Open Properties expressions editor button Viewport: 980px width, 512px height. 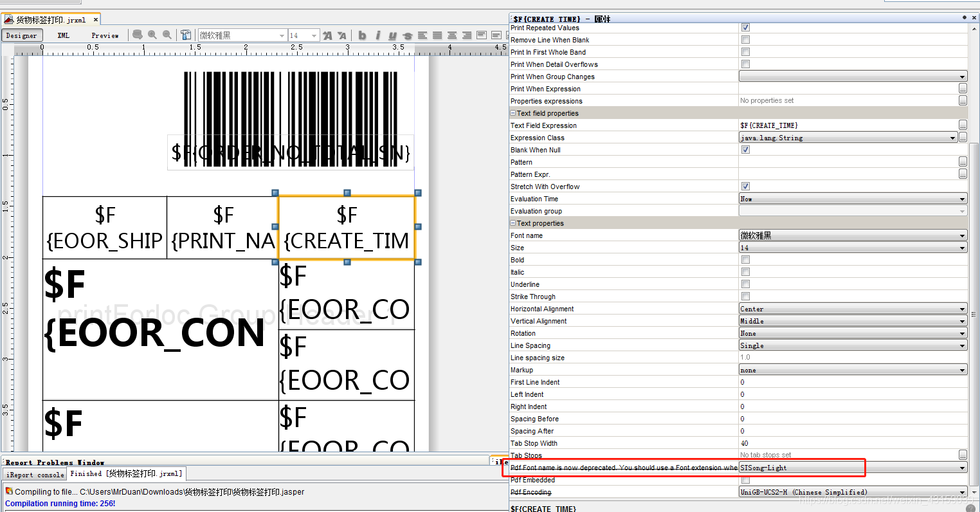coord(963,101)
